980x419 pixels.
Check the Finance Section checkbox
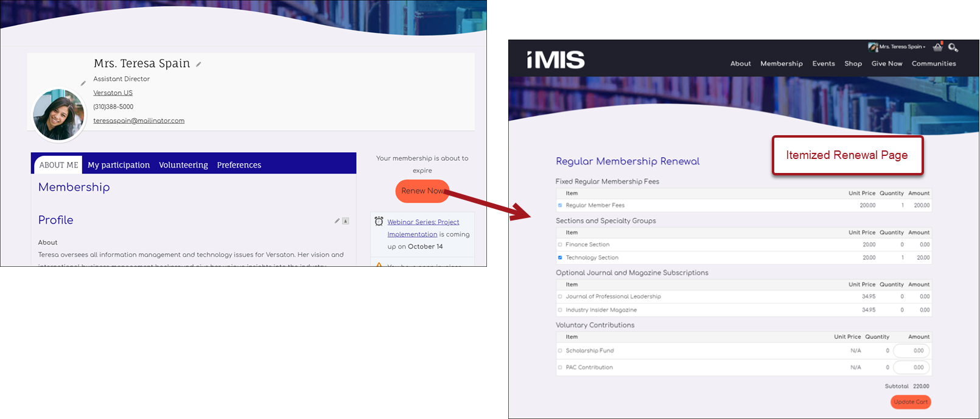[560, 245]
